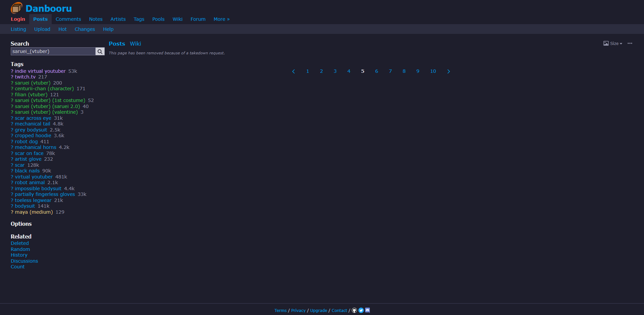This screenshot has width=644, height=315.
Task: Select the Wiki tab beside Posts
Action: [x=136, y=44]
